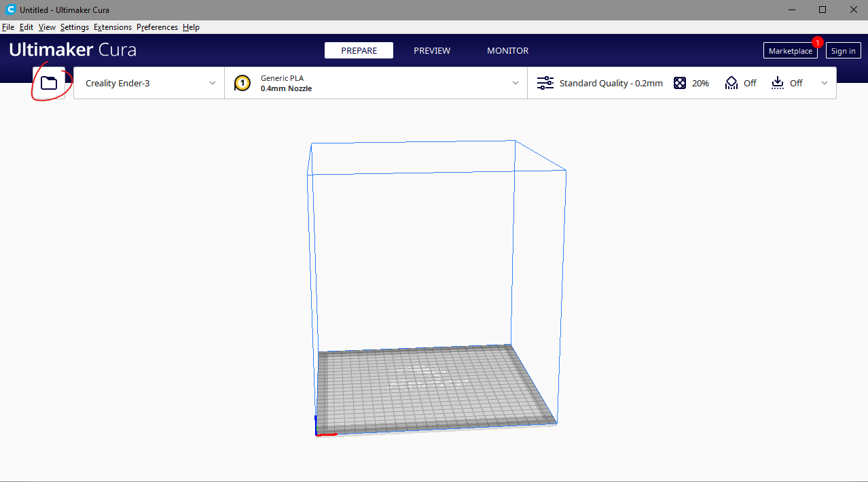Open the View menu
This screenshot has height=482, width=868.
coord(47,27)
